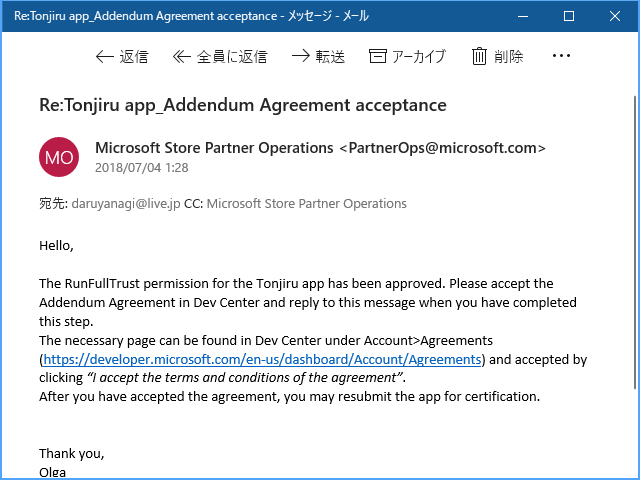
Task: Click sender name Microsoft Store Partner Operations
Action: [214, 148]
